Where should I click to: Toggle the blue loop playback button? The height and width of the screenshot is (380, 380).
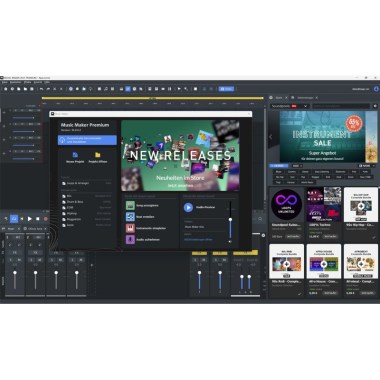[x=14, y=219]
